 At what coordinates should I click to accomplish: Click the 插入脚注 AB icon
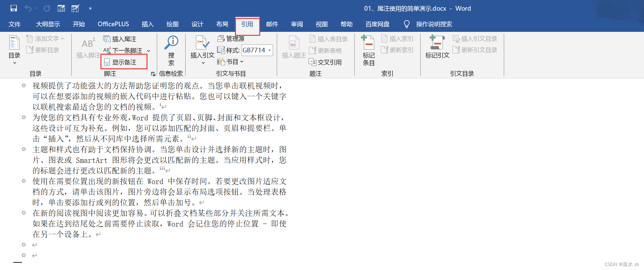coord(88,43)
